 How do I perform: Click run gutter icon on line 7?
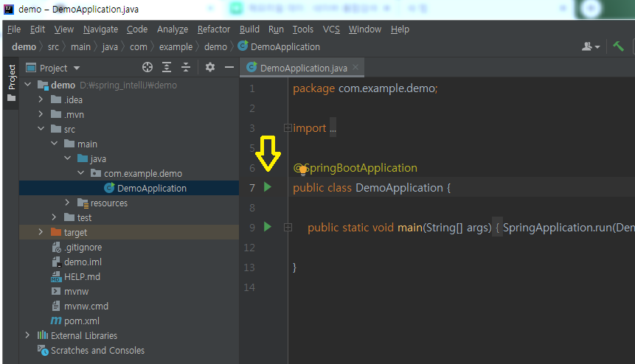point(267,187)
